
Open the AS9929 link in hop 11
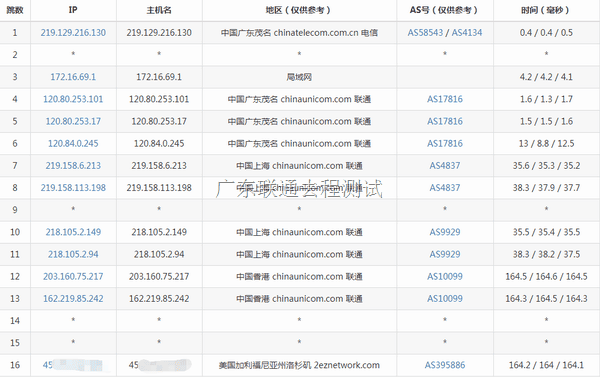445,254
